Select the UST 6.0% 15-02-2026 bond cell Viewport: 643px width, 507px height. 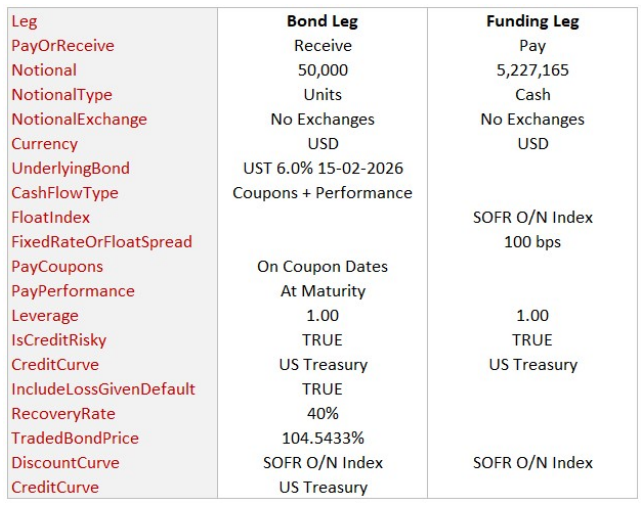coord(322,168)
